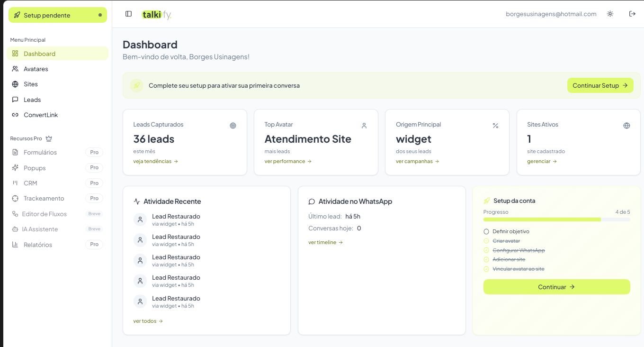
Task: Open Dashboard menu item
Action: pos(58,54)
